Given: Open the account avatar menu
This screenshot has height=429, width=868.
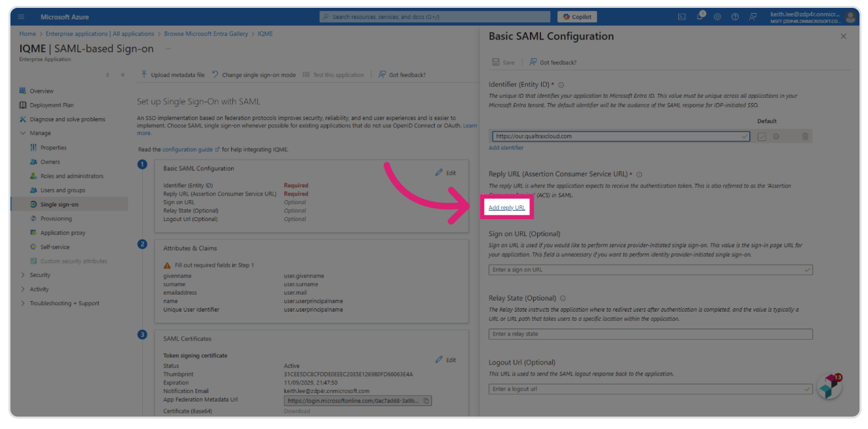Looking at the screenshot, I should [x=850, y=17].
